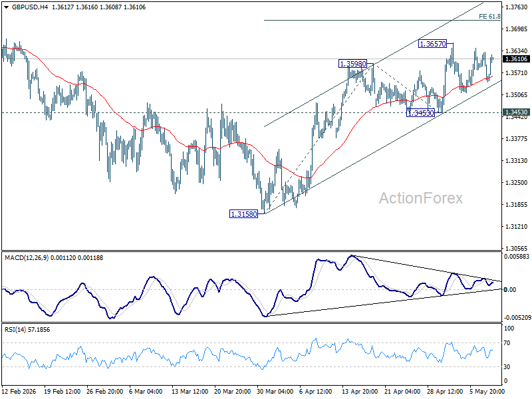Image resolution: width=532 pixels, height=399 pixels.
Task: Click the 6 Mar 04:00 time label
Action: 146,392
